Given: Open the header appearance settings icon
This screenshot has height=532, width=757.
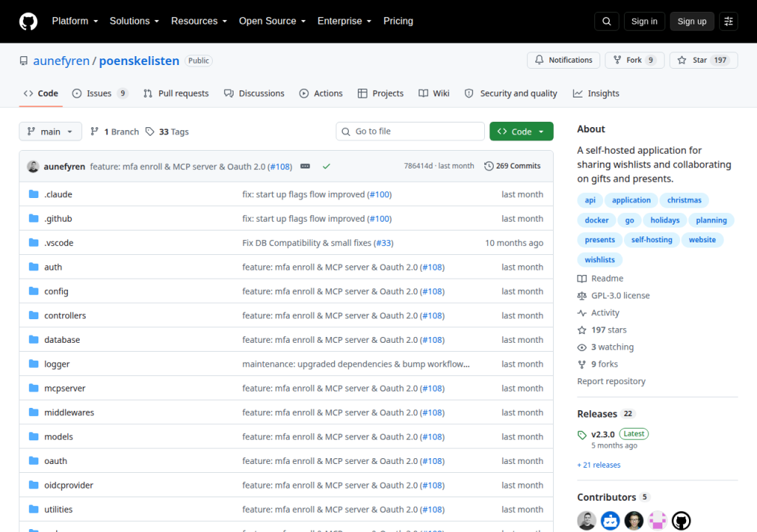Looking at the screenshot, I should (x=728, y=21).
